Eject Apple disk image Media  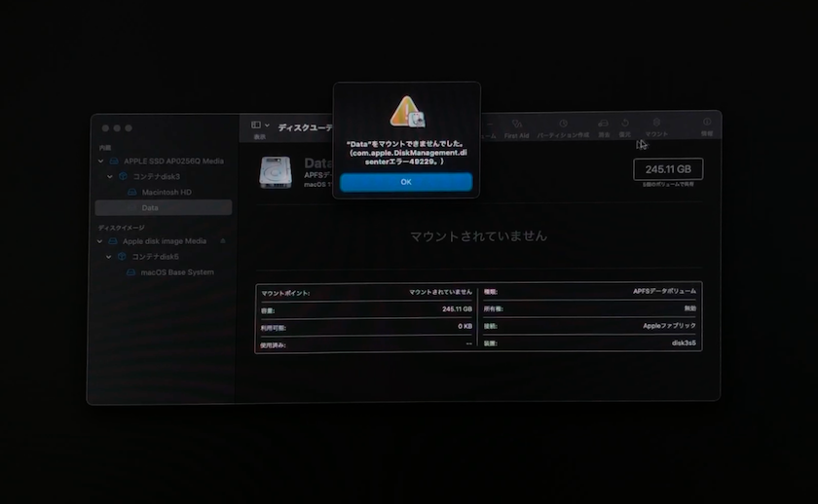(x=223, y=240)
